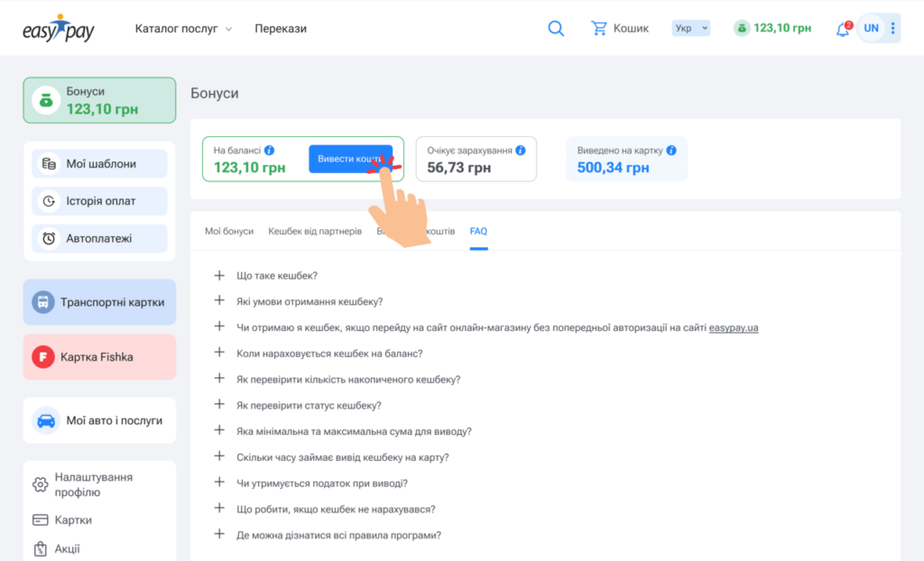The height and width of the screenshot is (561, 924).
Task: Expand the Що таке кешбек? question
Action: pos(276,276)
